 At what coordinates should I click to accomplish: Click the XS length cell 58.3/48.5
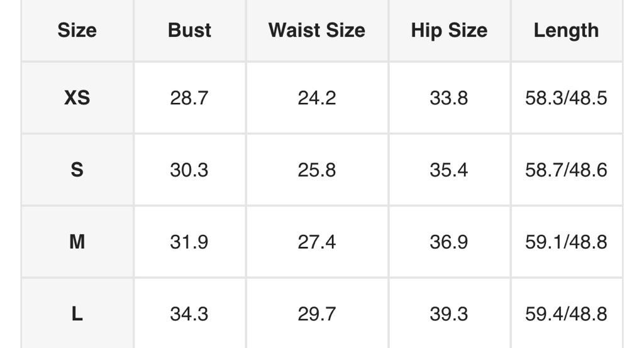click(x=566, y=98)
